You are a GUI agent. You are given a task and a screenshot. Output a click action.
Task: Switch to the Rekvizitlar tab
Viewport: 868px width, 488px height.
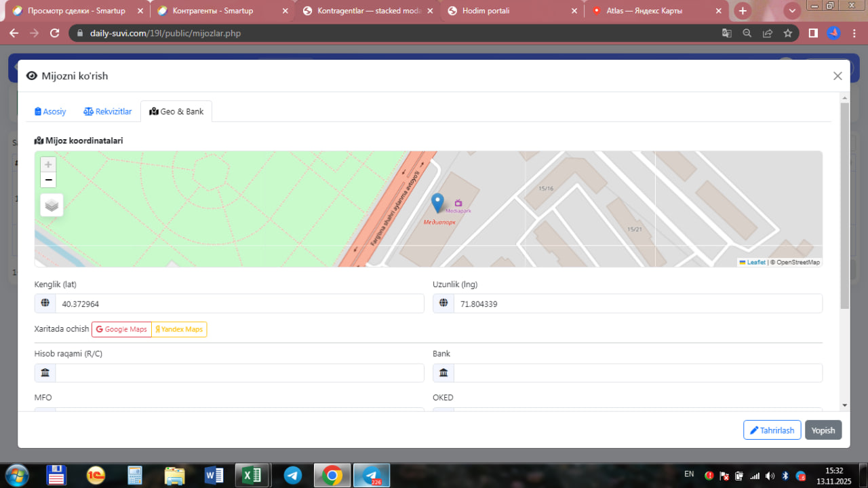(x=108, y=111)
